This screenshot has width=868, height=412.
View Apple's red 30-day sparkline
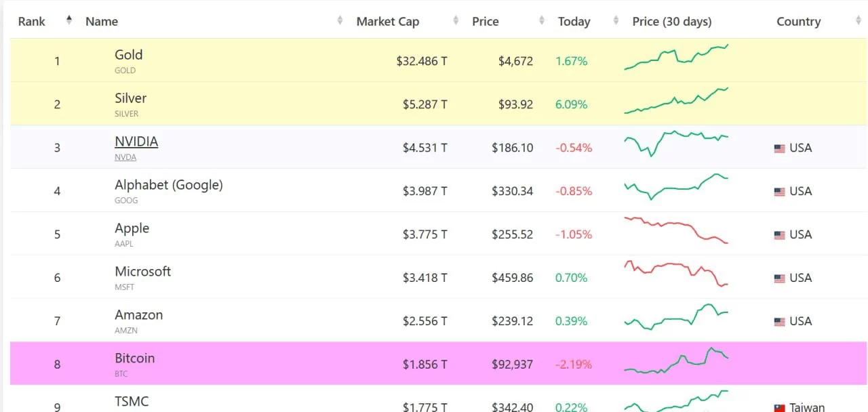[x=676, y=230]
